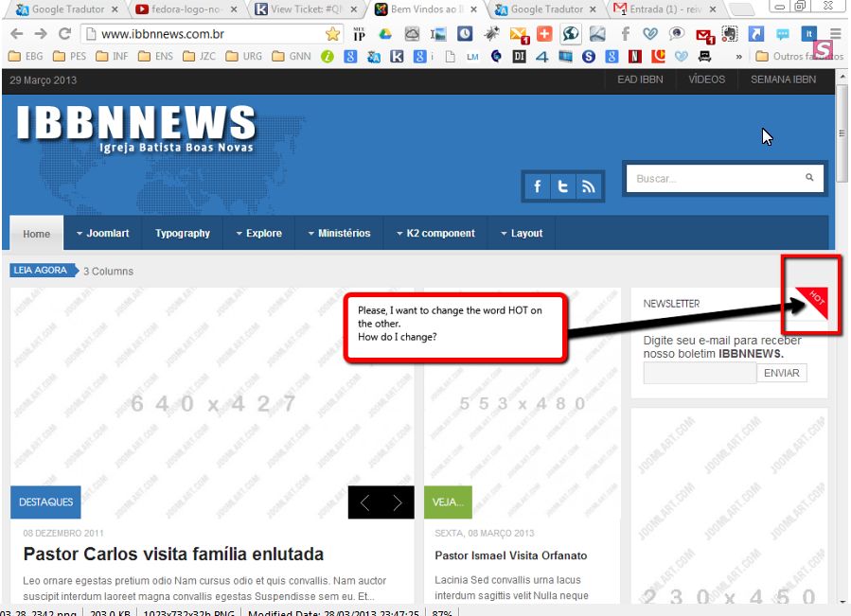Click the gray Facebook extension icon
This screenshot has width=851, height=616.
[625, 34]
